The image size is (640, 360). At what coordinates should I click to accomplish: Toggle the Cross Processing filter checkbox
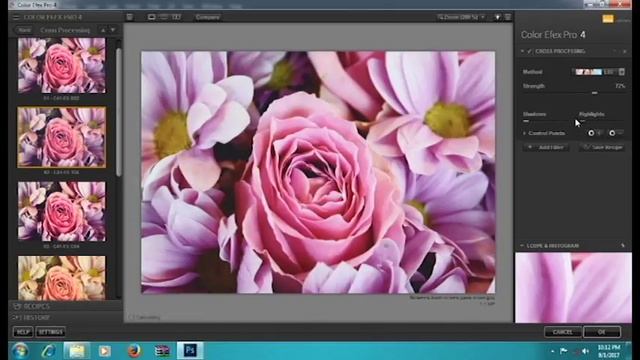click(530, 51)
